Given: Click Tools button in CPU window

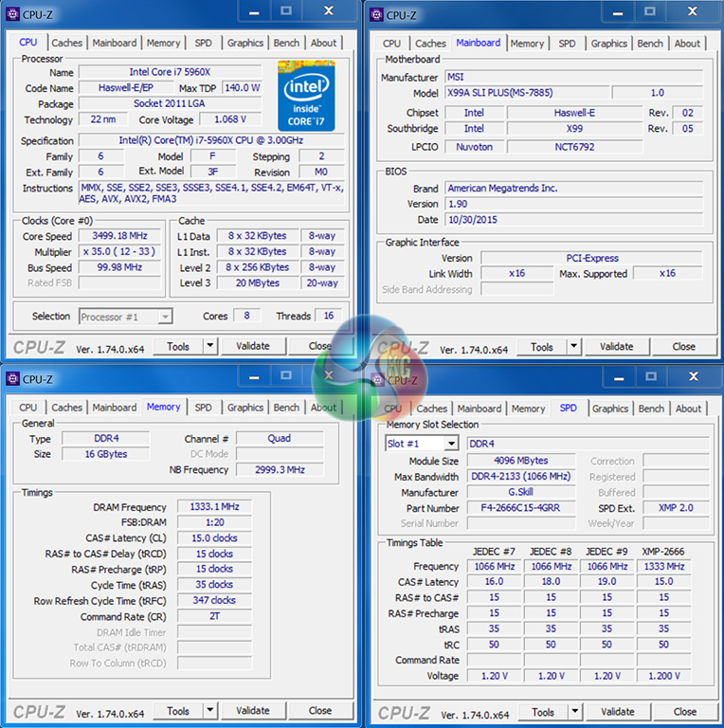Looking at the screenshot, I should (x=178, y=346).
